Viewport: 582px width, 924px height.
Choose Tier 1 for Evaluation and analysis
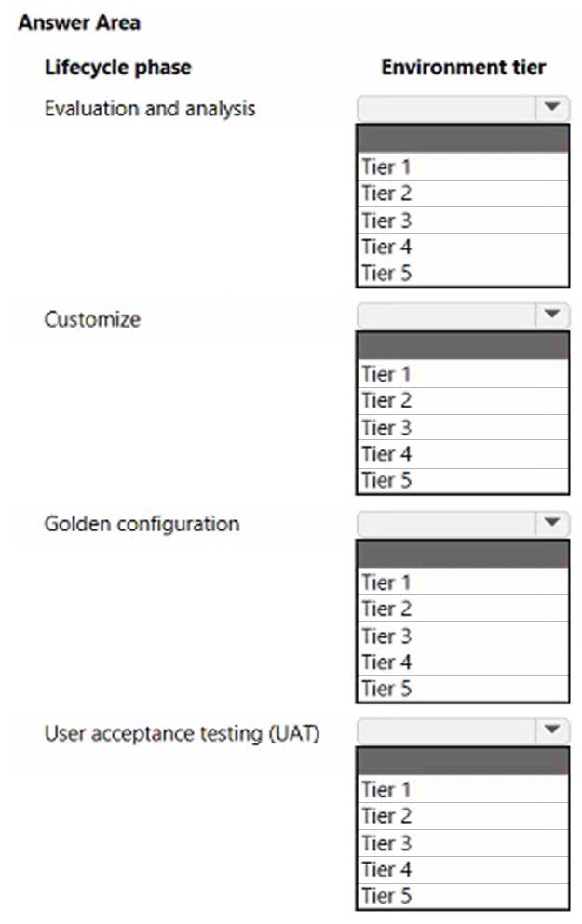point(463,167)
